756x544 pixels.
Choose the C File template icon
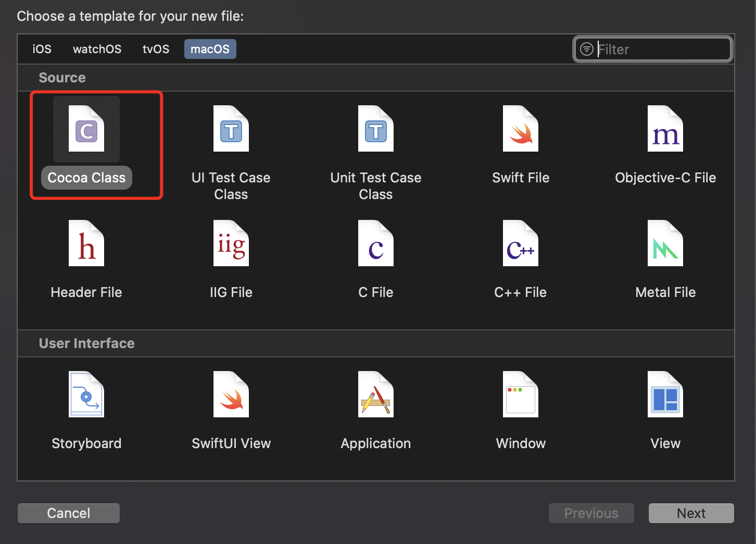click(376, 243)
